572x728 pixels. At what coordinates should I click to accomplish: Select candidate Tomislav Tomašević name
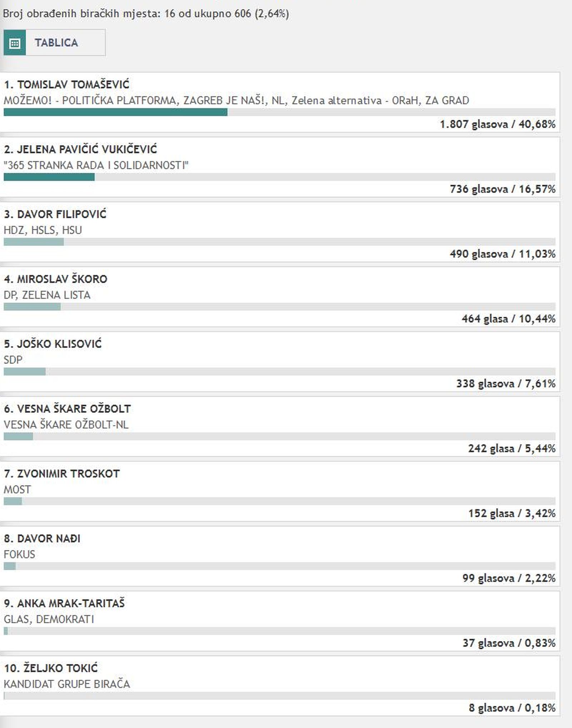[x=66, y=85]
